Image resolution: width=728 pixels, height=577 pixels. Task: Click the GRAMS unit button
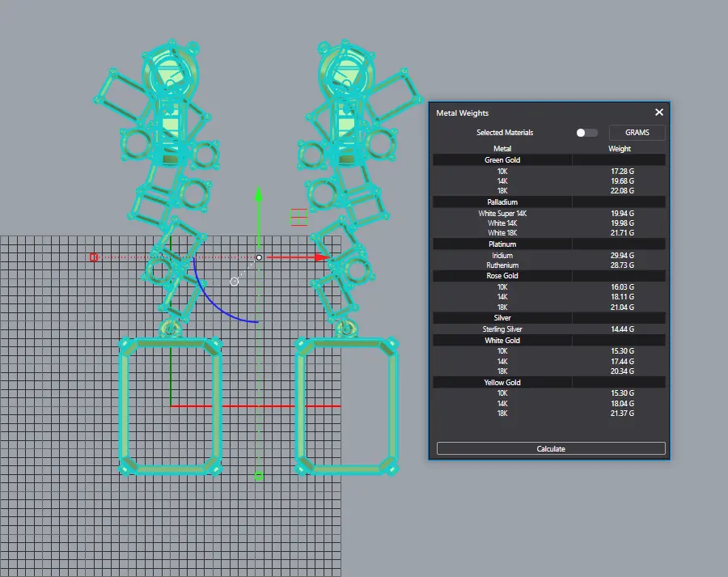(637, 133)
